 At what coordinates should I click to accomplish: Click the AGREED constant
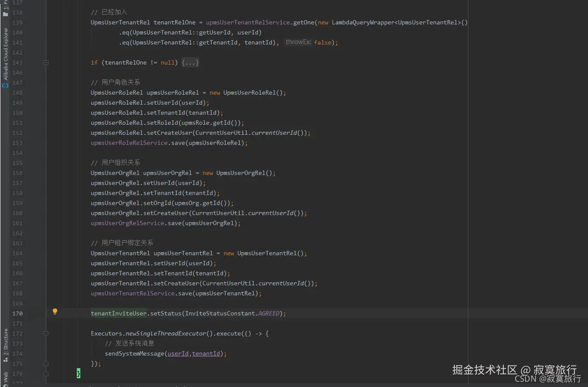[268, 313]
